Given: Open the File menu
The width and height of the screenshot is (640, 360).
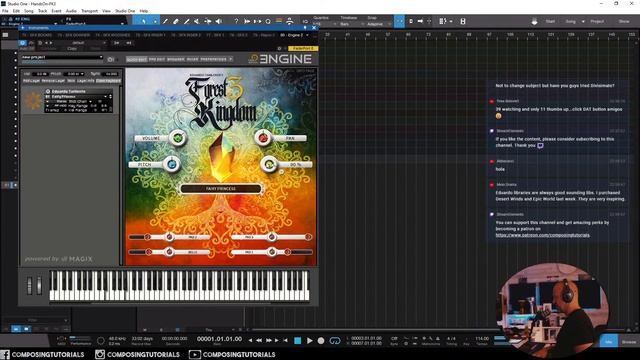Looking at the screenshot, I should coord(5,11).
